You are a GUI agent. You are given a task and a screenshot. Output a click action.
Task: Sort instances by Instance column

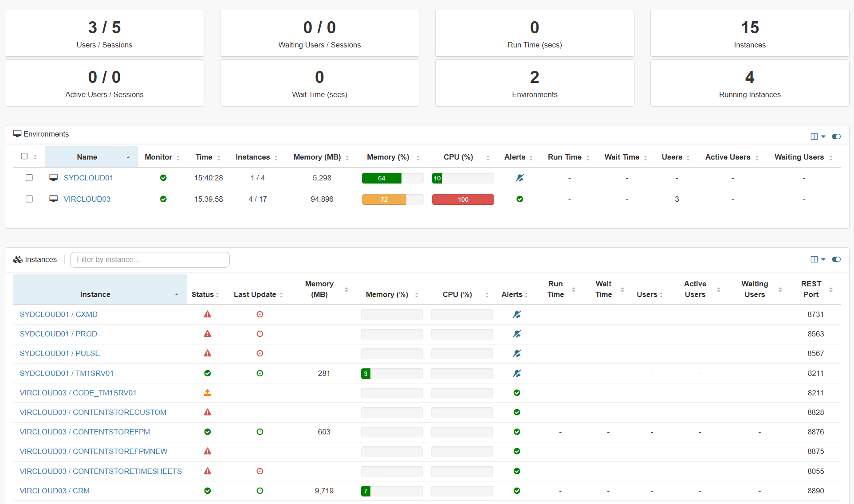(x=100, y=289)
